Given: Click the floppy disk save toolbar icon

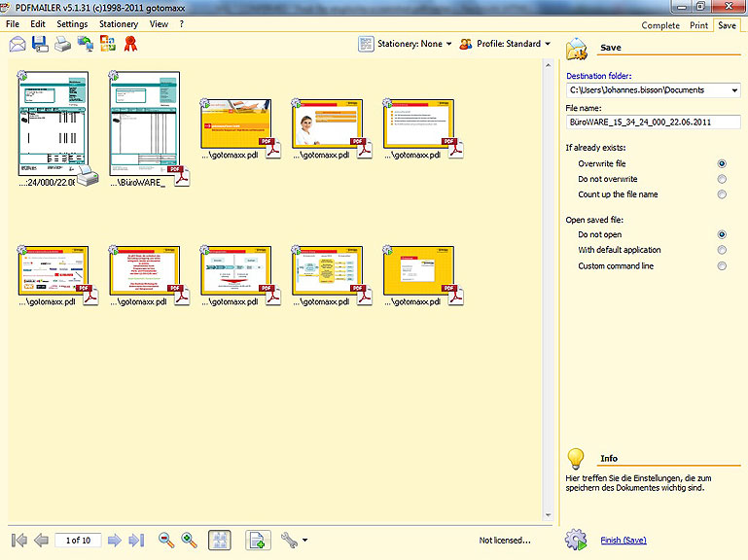Looking at the screenshot, I should coord(40,44).
